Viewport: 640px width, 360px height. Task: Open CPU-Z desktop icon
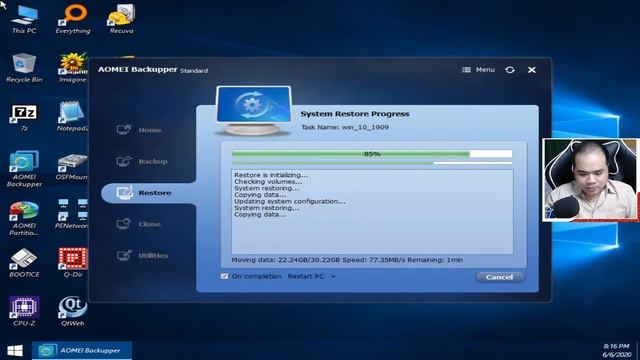(24, 311)
